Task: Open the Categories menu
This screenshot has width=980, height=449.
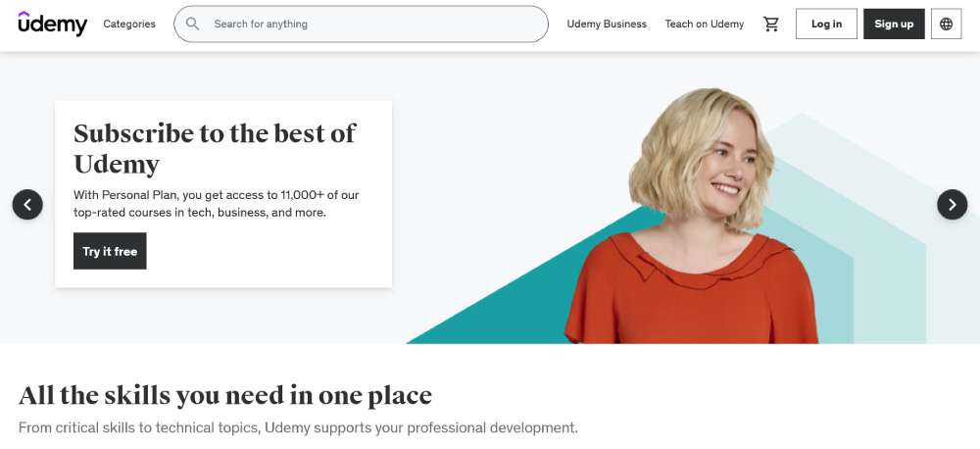Action: click(x=129, y=24)
